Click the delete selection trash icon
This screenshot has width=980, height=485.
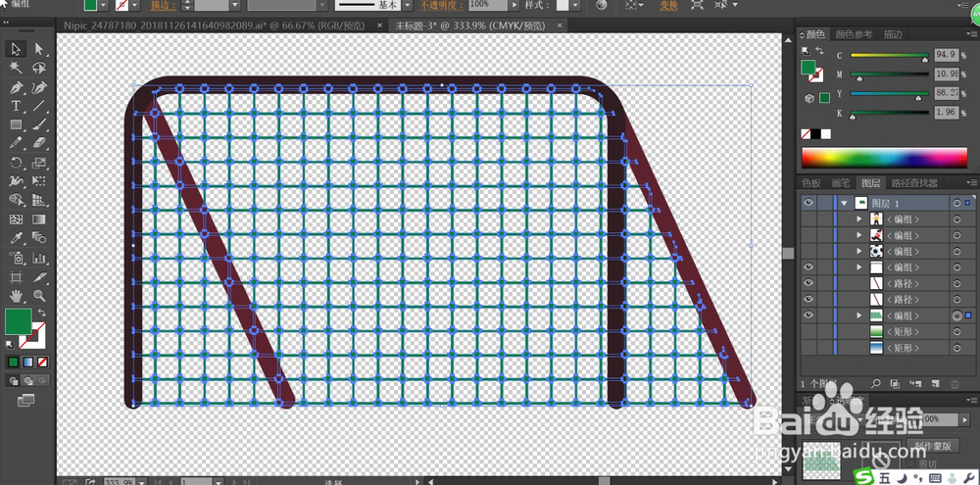[x=955, y=384]
